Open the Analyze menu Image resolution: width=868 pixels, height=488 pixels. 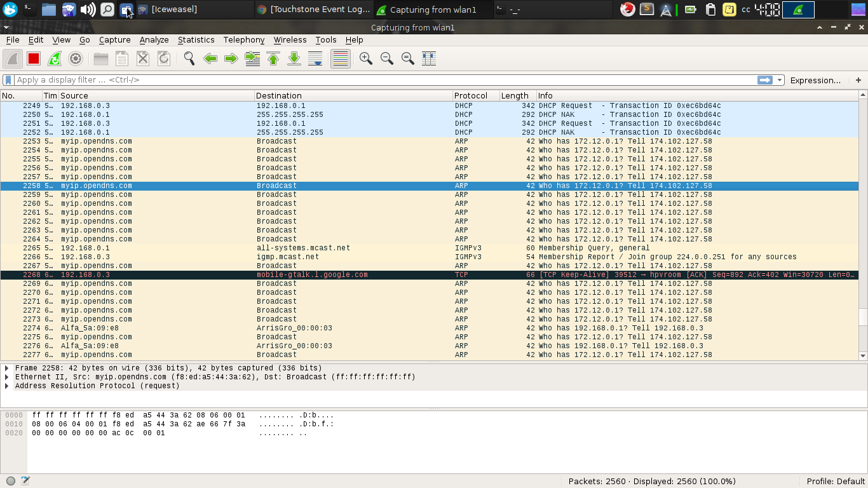point(154,39)
